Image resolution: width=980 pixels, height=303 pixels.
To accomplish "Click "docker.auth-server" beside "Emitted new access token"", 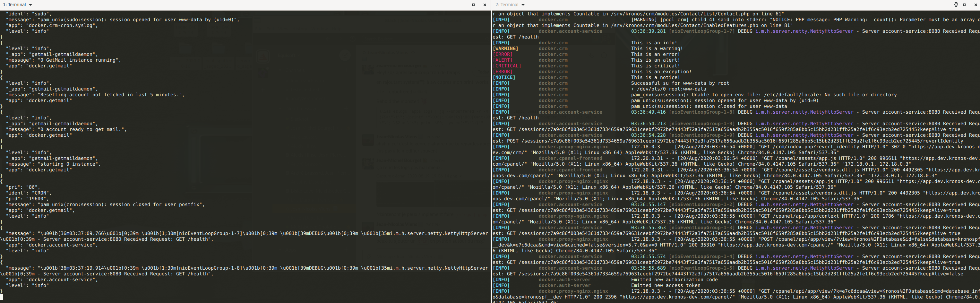I will coord(564,285).
